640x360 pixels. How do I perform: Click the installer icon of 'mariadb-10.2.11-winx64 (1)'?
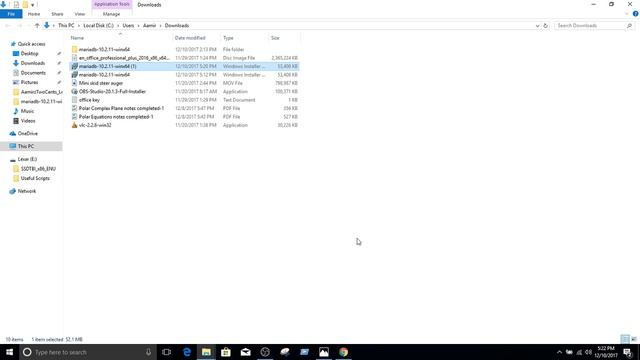(74, 66)
